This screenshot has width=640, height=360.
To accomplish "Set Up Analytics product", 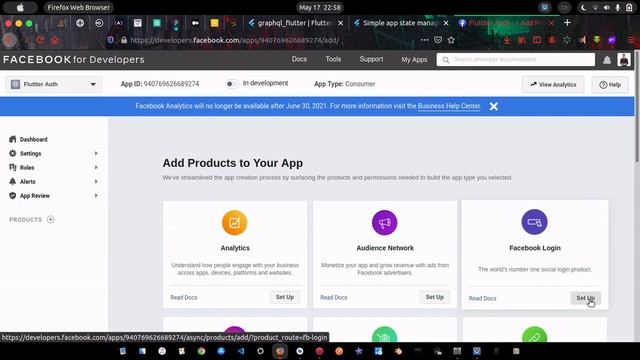I will coord(284,297).
